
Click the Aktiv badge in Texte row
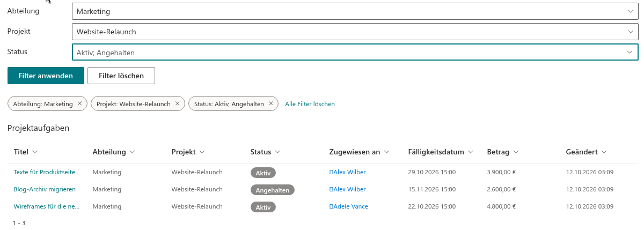point(263,173)
